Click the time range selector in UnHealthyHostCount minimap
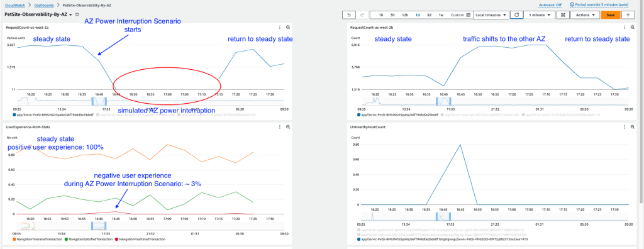644x249 pixels. coord(443,216)
